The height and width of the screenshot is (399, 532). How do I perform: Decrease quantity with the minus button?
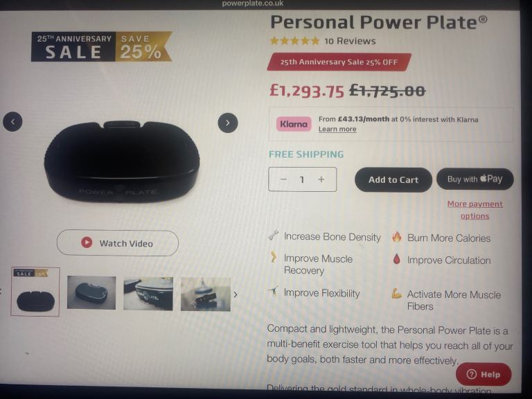(284, 179)
